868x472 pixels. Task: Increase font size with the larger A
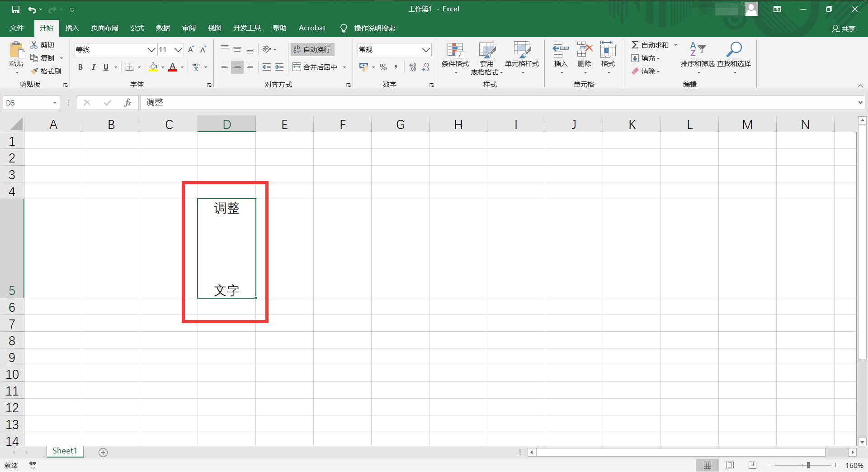point(191,49)
